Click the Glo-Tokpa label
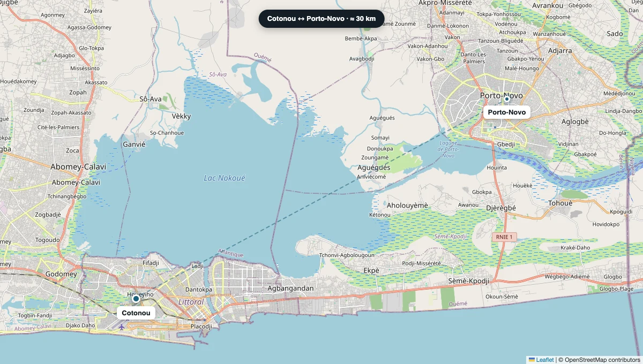Image resolution: width=643 pixels, height=364 pixels. tap(91, 48)
